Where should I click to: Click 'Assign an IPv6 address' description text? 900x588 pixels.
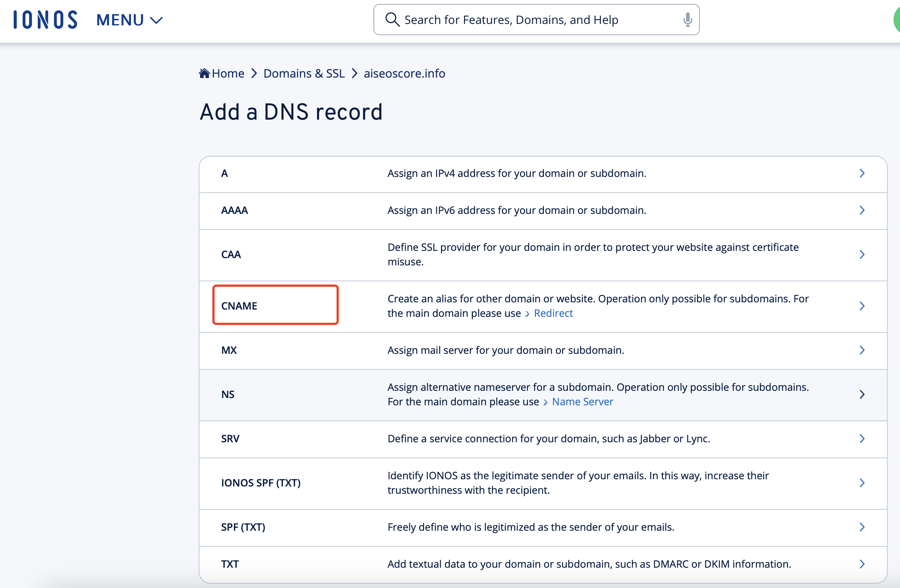point(517,210)
